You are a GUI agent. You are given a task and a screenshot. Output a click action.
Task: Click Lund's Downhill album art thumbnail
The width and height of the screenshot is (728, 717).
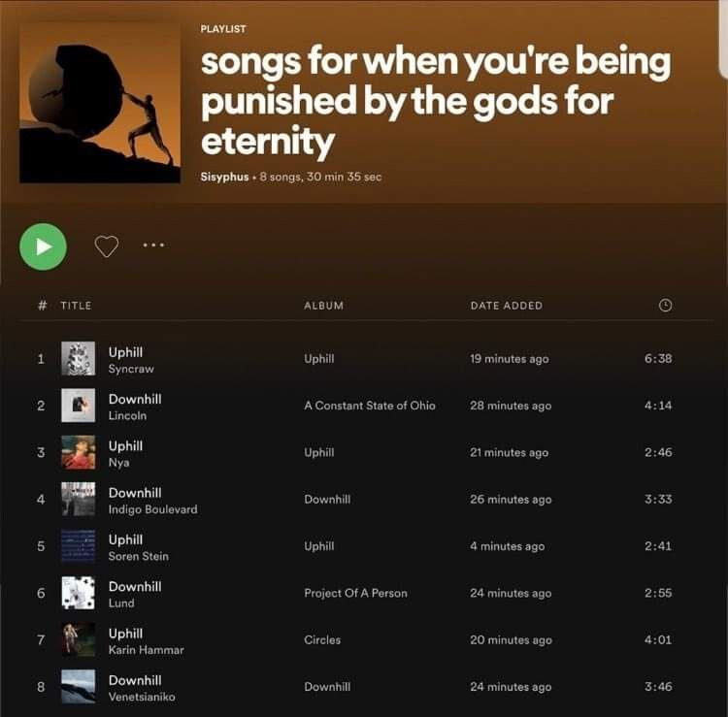[x=78, y=593]
